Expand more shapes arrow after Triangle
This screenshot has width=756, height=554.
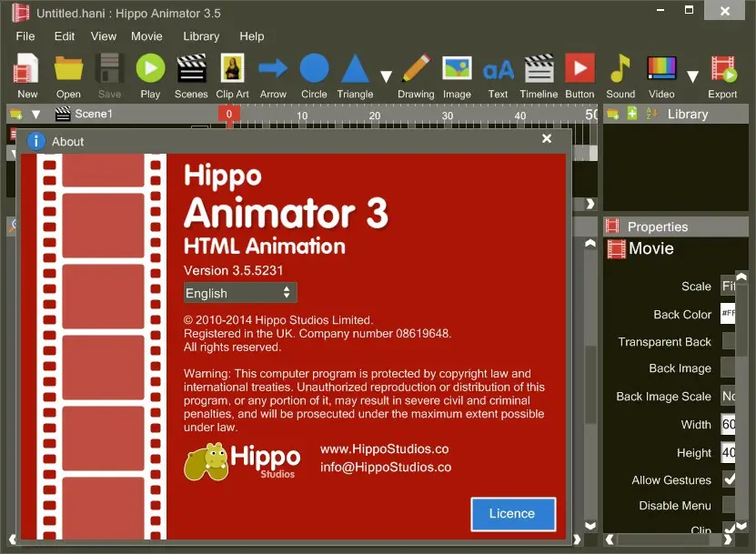pyautogui.click(x=386, y=76)
